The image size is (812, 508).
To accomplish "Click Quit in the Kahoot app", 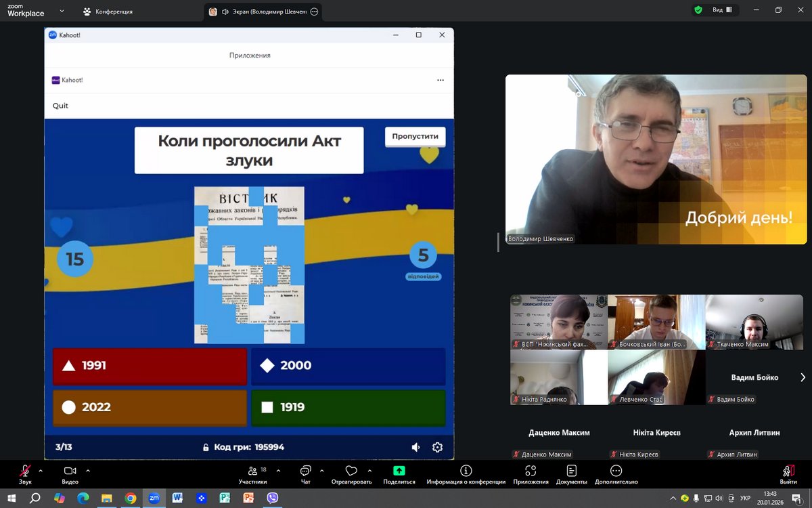I will click(60, 106).
